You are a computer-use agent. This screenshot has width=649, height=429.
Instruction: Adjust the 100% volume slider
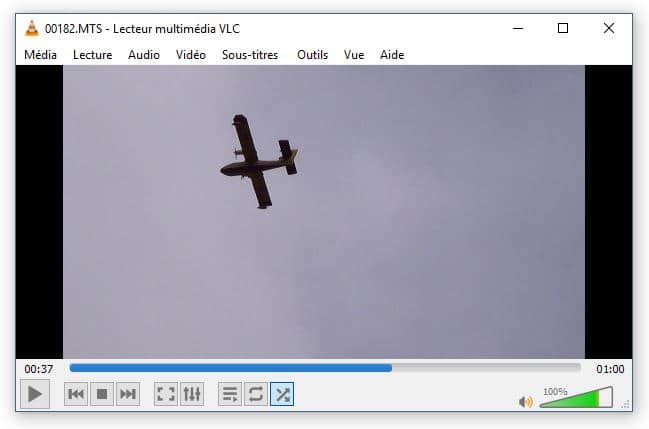click(576, 397)
